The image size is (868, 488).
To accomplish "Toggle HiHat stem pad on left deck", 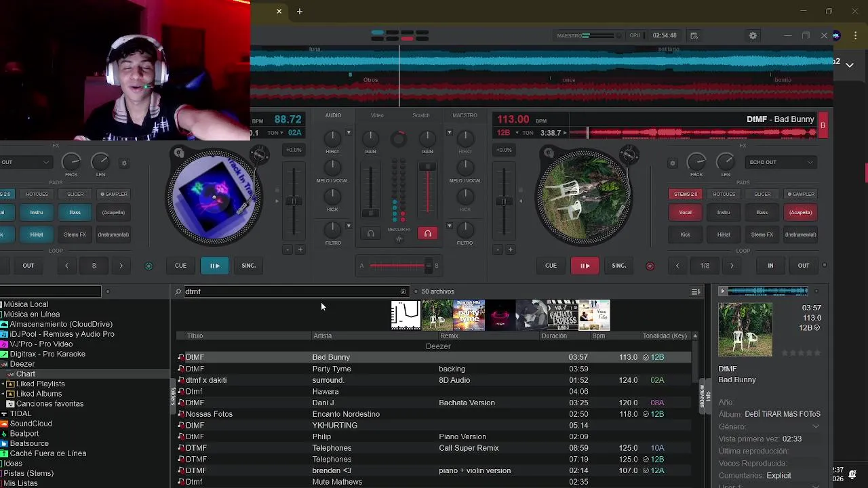I will coord(37,235).
